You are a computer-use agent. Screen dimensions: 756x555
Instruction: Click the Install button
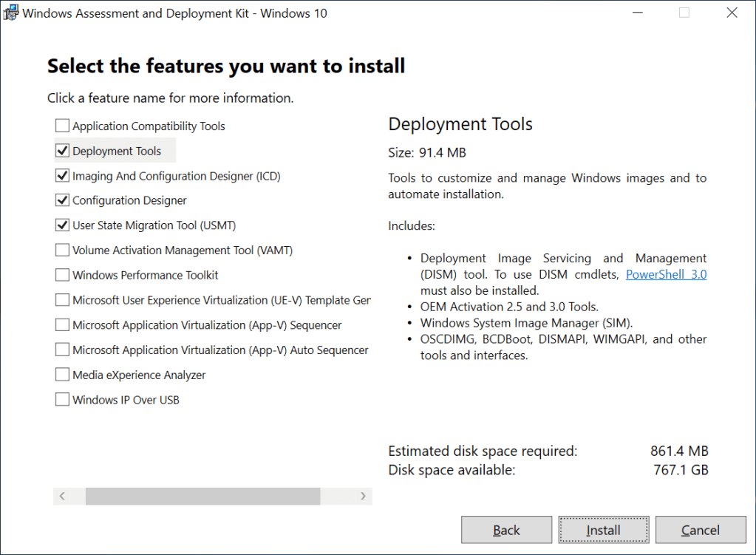[x=603, y=530]
